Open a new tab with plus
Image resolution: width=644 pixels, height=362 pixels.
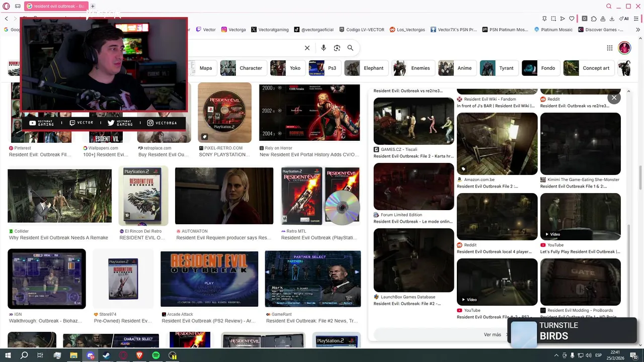pyautogui.click(x=93, y=6)
